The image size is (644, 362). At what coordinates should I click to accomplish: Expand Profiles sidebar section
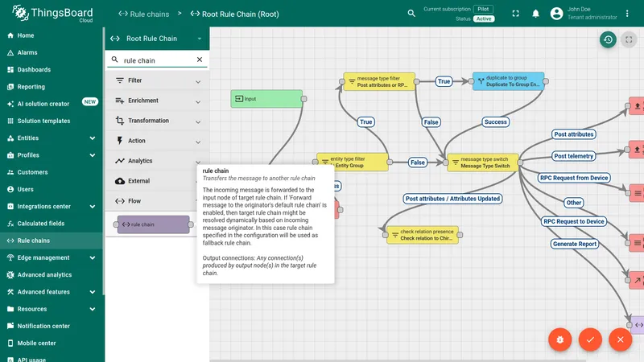click(x=52, y=155)
